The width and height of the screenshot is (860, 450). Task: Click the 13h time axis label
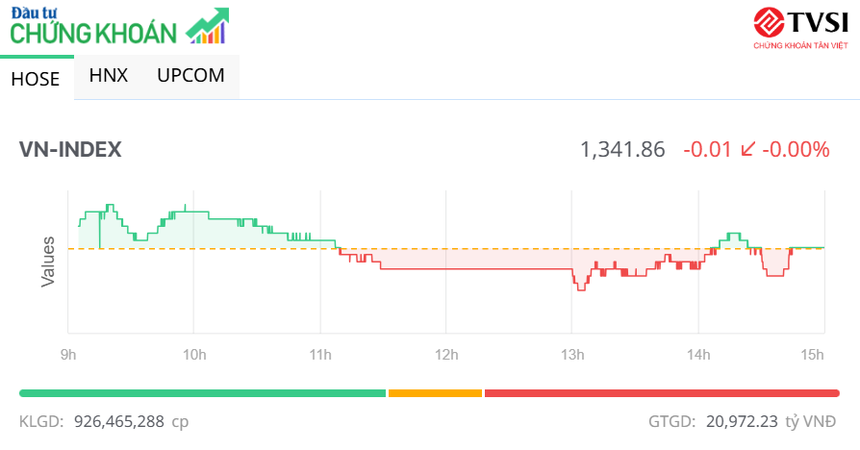573,354
